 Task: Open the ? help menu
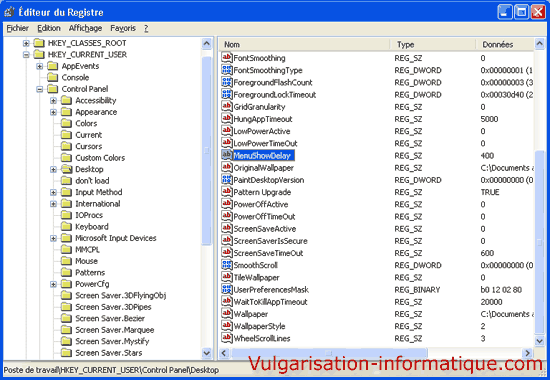(x=146, y=28)
